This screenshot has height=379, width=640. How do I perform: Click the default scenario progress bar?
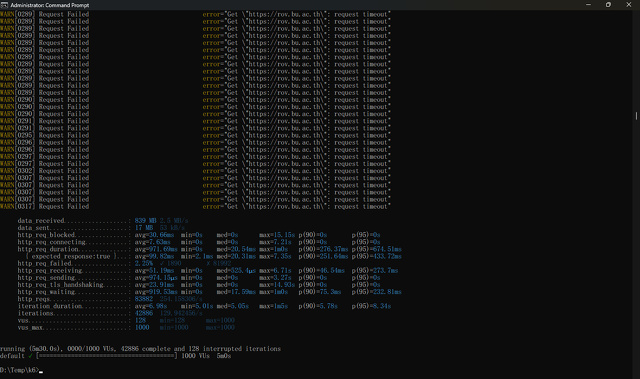coord(107,356)
